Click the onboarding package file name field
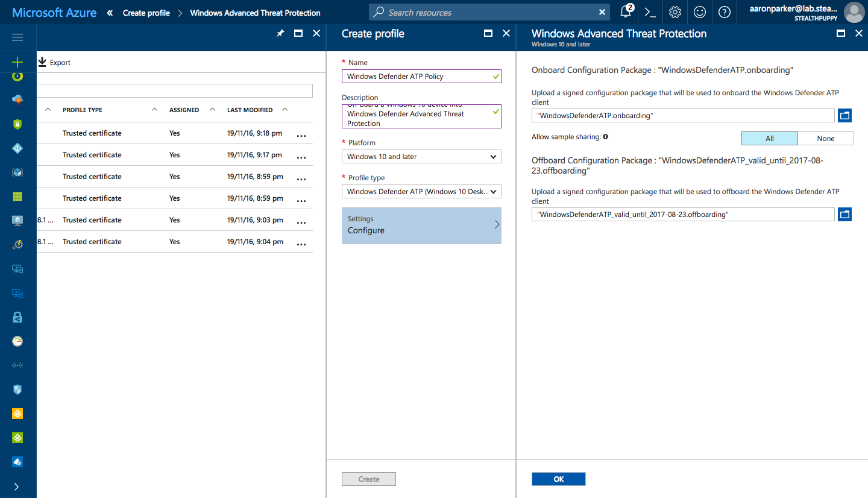This screenshot has height=498, width=868. pos(683,115)
